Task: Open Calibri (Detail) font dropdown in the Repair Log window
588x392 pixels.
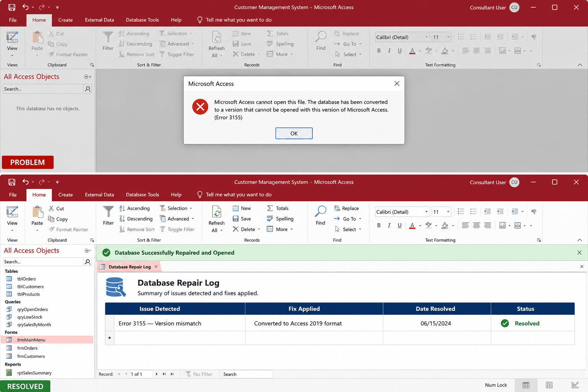Action: pos(426,212)
